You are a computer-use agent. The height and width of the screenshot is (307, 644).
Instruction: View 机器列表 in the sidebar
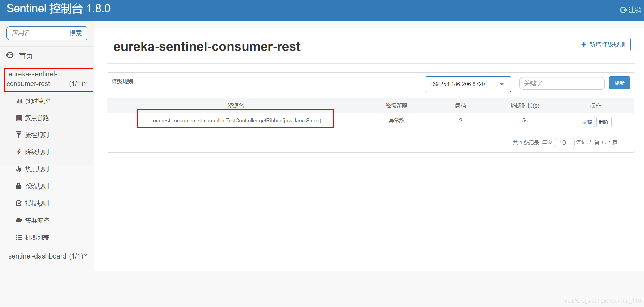point(37,237)
